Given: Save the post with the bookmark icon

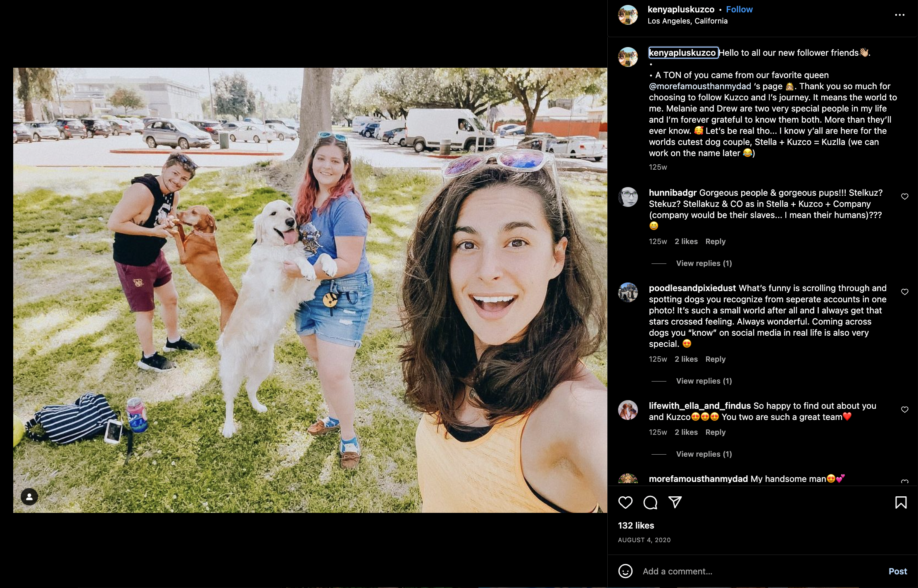Looking at the screenshot, I should 901,502.
